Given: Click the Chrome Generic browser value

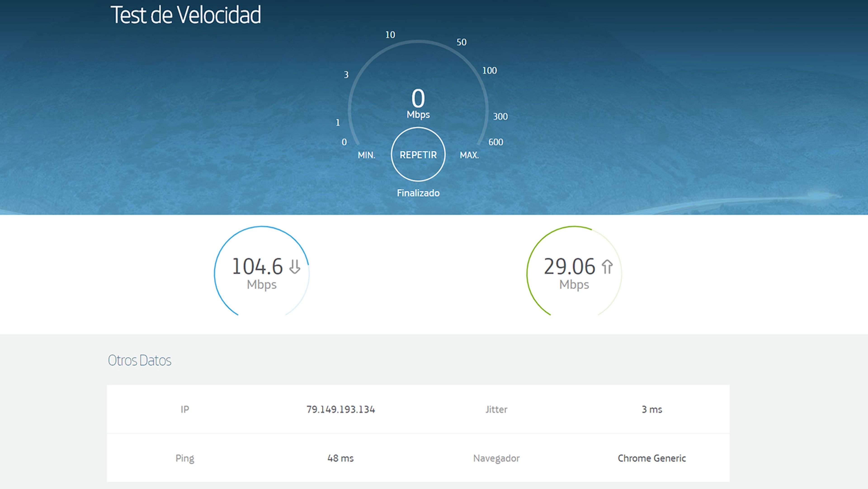Looking at the screenshot, I should pos(652,458).
